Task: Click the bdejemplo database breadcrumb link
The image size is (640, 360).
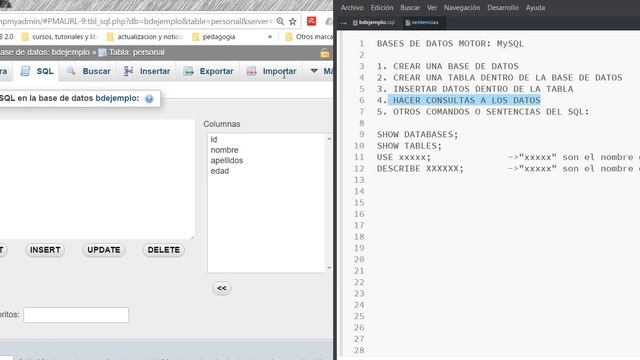Action: [71, 52]
